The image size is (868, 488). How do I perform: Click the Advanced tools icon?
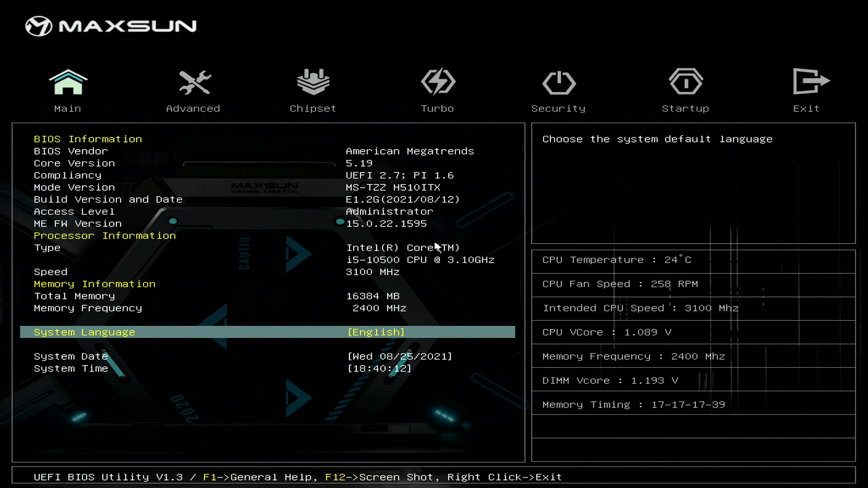(194, 82)
